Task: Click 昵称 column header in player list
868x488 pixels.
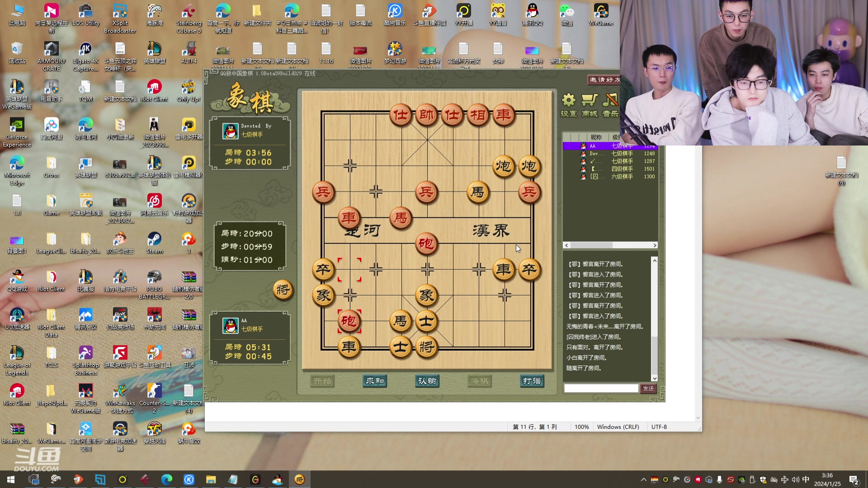Action: click(596, 137)
